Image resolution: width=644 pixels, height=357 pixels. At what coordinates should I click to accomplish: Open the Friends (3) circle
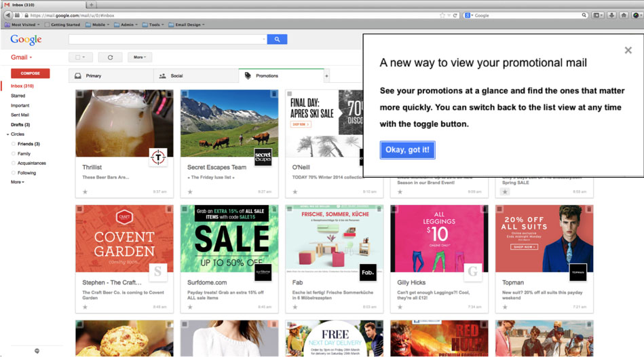point(29,144)
